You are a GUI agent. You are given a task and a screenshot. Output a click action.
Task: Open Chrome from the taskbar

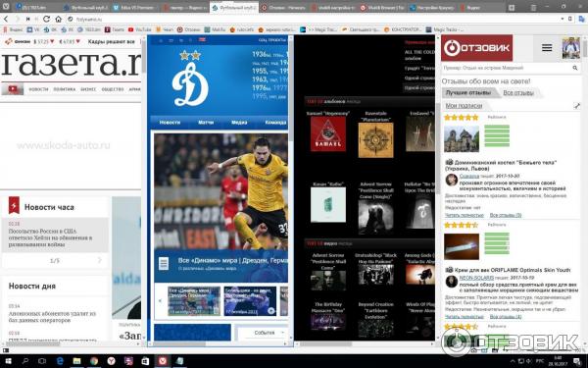[x=94, y=361]
